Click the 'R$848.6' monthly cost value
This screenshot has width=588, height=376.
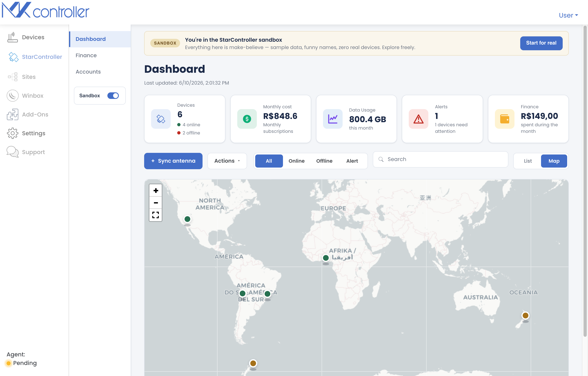click(280, 116)
